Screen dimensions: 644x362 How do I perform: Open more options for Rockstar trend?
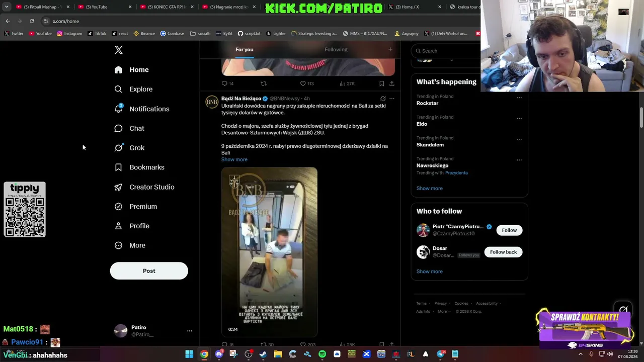[519, 98]
